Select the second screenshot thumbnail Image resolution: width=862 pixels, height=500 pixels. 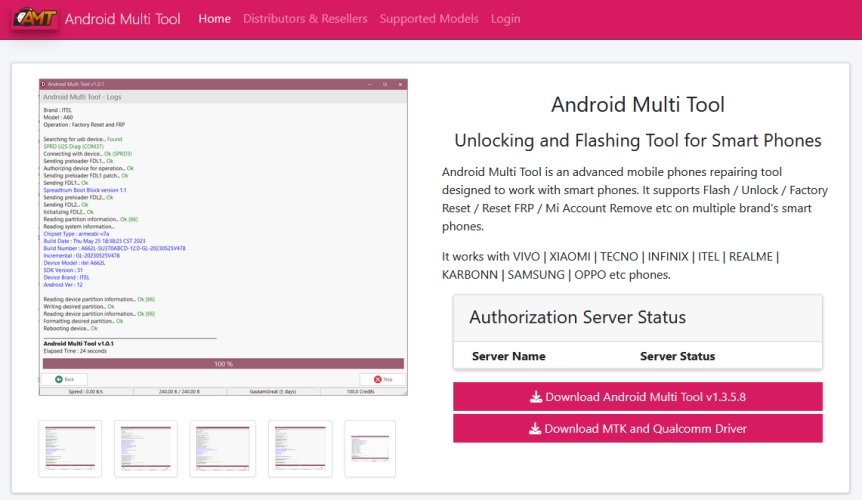pos(146,449)
